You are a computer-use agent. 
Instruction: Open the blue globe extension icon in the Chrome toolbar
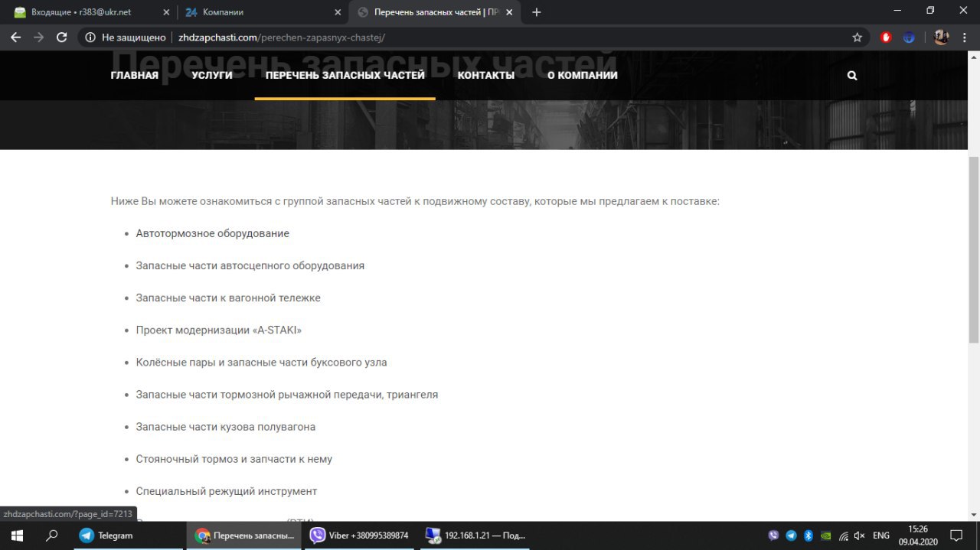click(909, 37)
